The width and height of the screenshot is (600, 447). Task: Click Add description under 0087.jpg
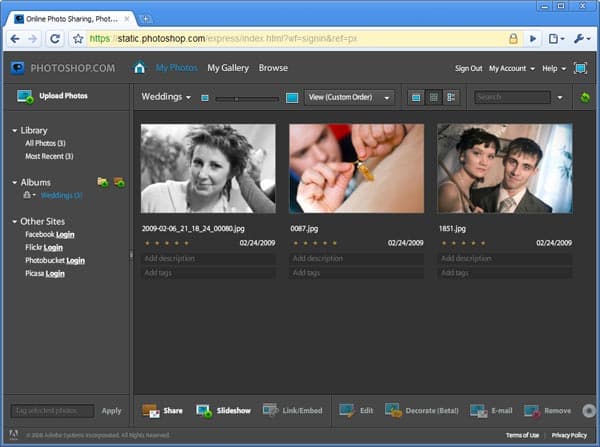pyautogui.click(x=356, y=259)
